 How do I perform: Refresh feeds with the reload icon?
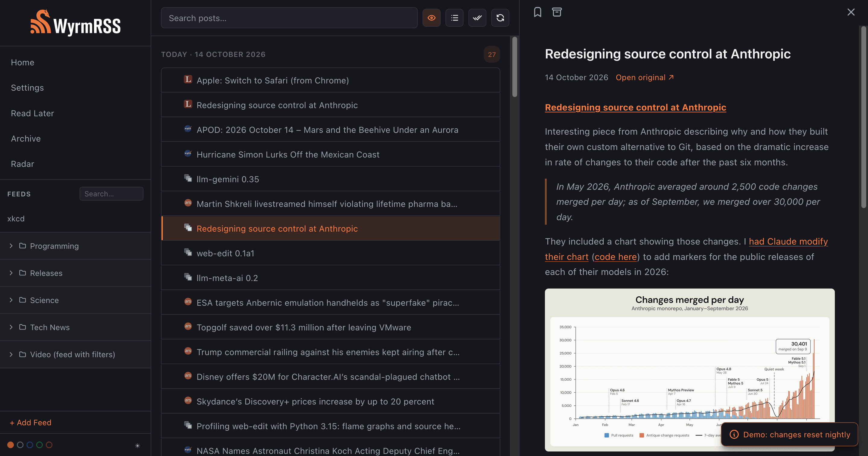click(500, 18)
